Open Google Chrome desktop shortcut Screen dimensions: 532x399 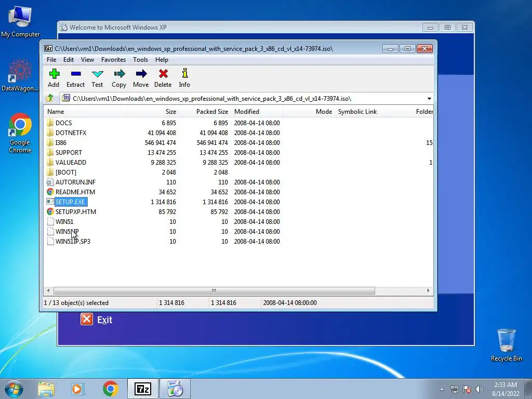[x=20, y=132]
